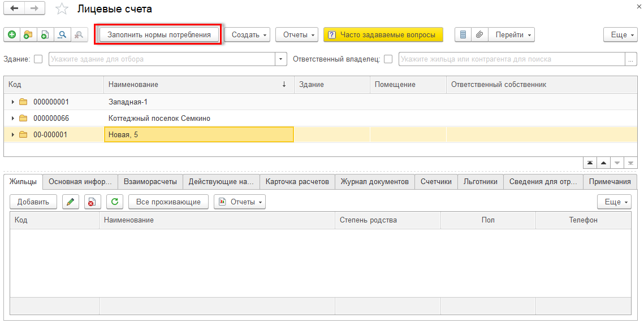The image size is (644, 323).
Task: Switch to the Взаиморасчеты tab
Action: click(x=150, y=182)
